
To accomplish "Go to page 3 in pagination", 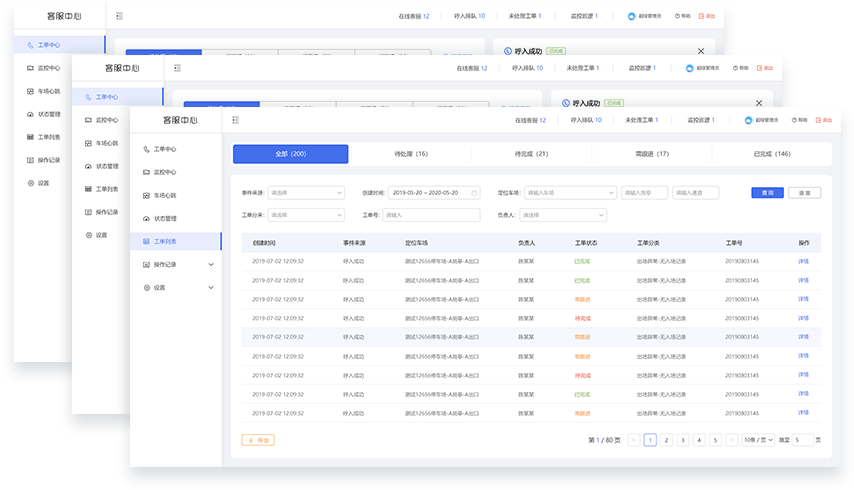I will point(682,440).
